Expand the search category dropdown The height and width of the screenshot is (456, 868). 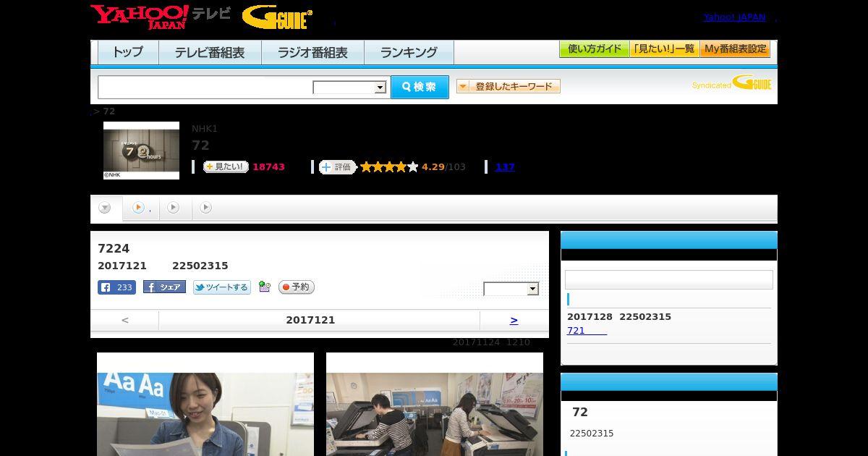(x=350, y=88)
